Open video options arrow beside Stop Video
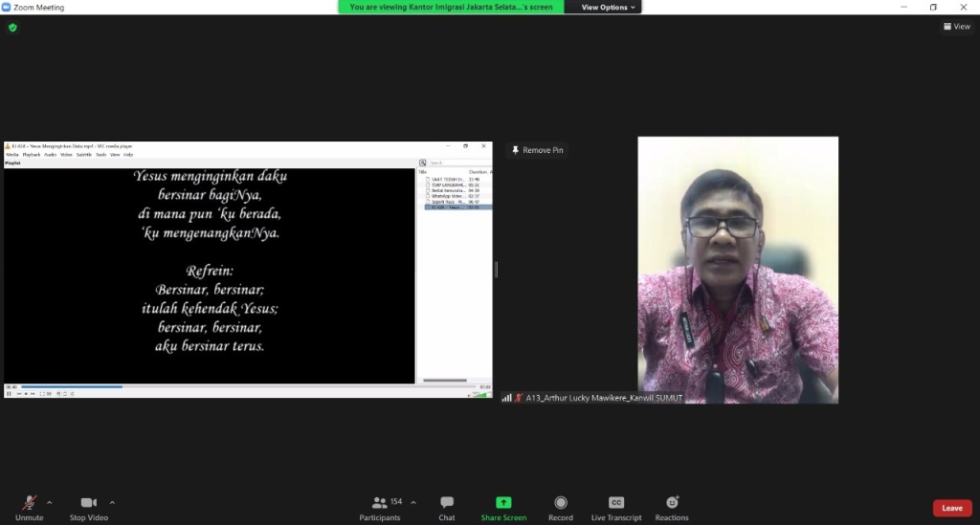The height and width of the screenshot is (525, 980). [x=113, y=502]
